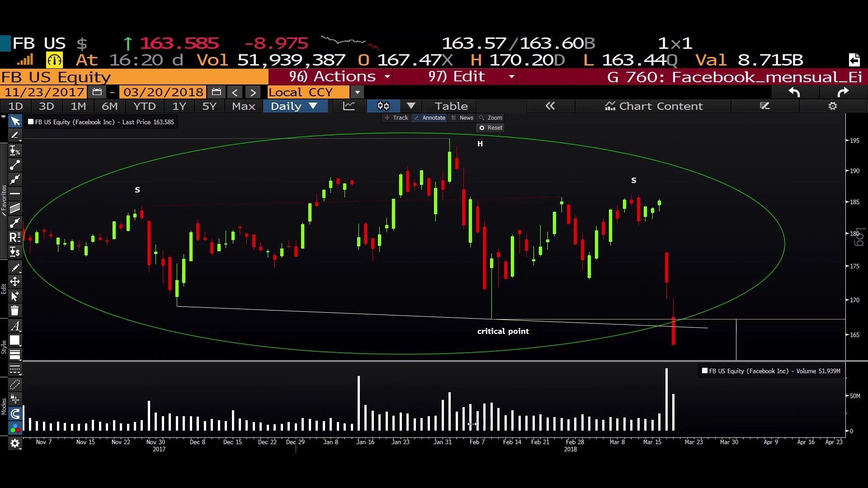This screenshot has height=488, width=868.
Task: Open the Local CCY currency dropdown
Action: pos(357,93)
